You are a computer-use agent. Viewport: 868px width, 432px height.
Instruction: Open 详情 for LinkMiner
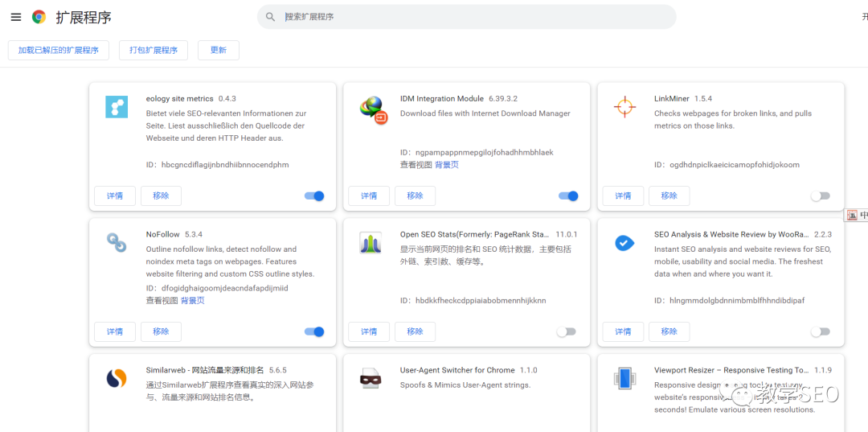pos(623,195)
